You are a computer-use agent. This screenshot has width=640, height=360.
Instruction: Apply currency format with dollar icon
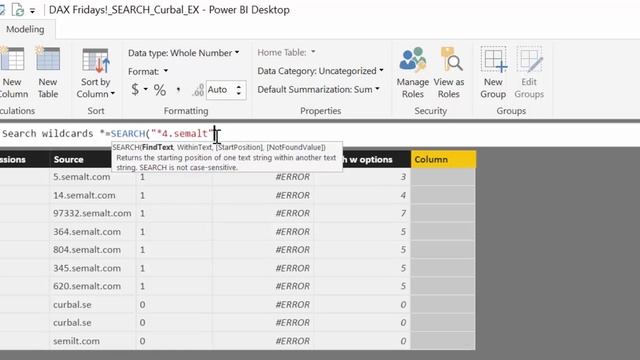click(135, 89)
